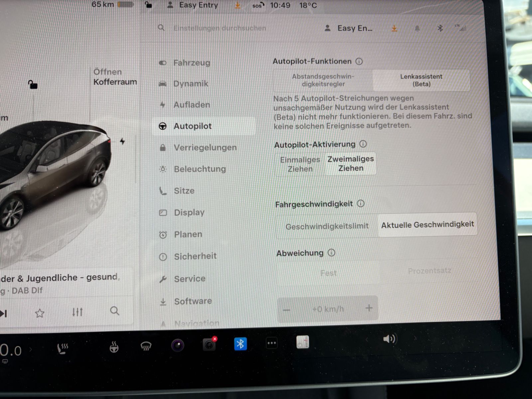Tap the 18°C temperature reading
Image resolution: width=532 pixels, height=399 pixels.
[x=308, y=5]
